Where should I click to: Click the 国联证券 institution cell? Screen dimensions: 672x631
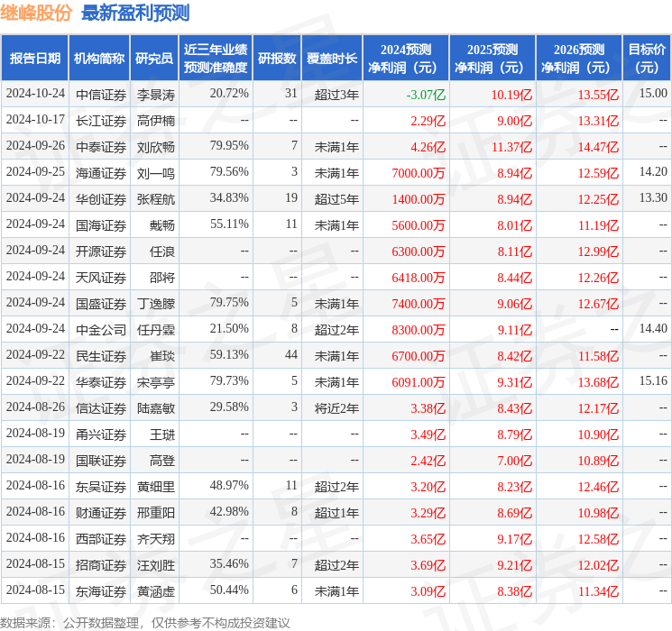[x=101, y=461]
